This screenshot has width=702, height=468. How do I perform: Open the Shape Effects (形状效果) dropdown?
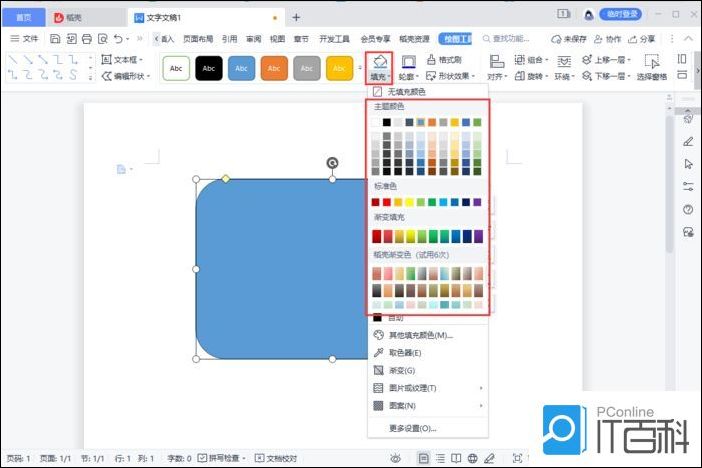457,76
